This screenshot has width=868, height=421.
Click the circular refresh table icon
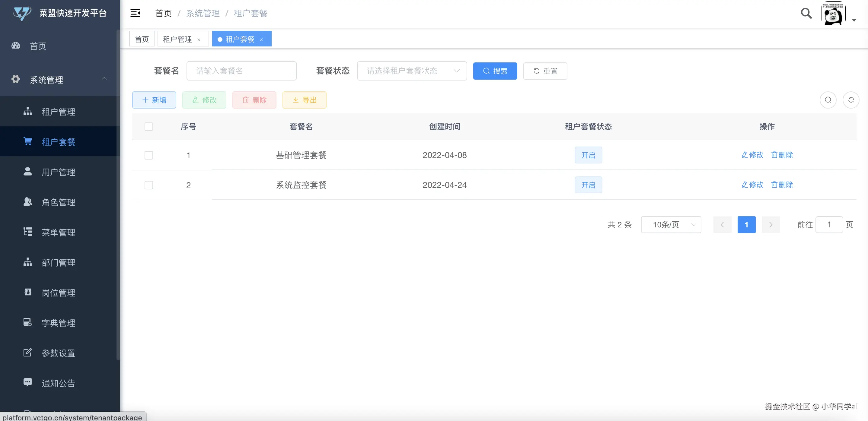(850, 100)
